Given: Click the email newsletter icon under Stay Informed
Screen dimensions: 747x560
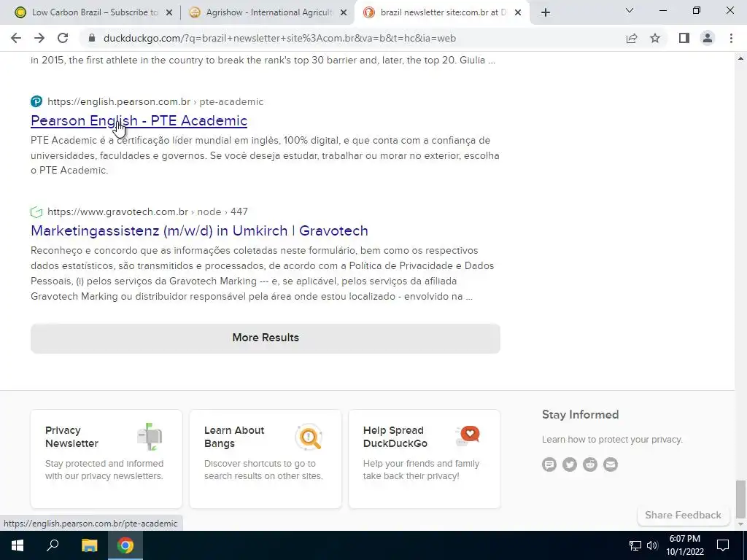Looking at the screenshot, I should pyautogui.click(x=611, y=464).
